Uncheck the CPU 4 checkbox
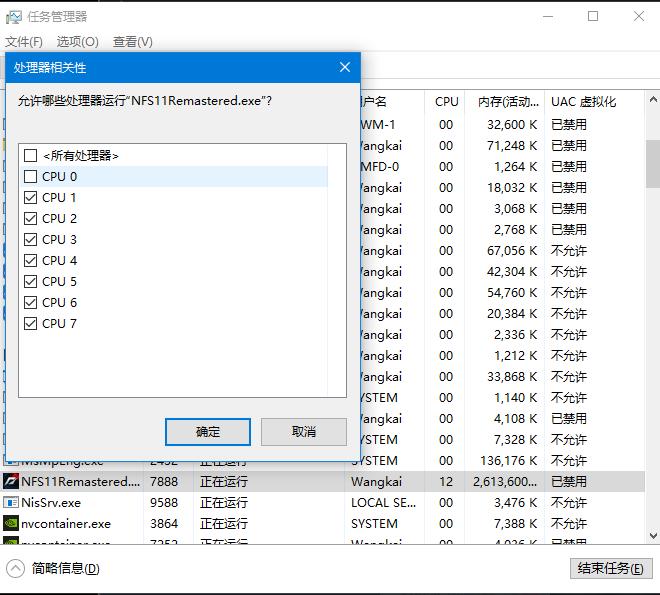Screen dimensions: 660x595 (x=30, y=260)
